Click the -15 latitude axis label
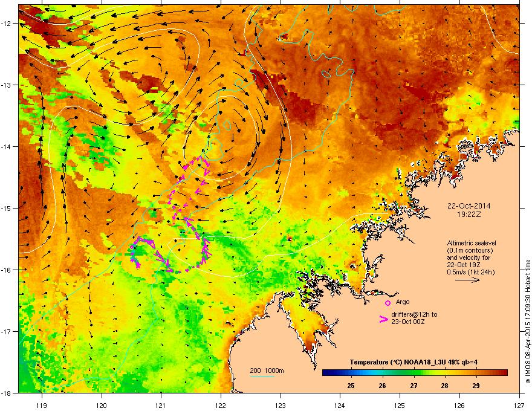This screenshot has width=532, height=411. [6, 208]
